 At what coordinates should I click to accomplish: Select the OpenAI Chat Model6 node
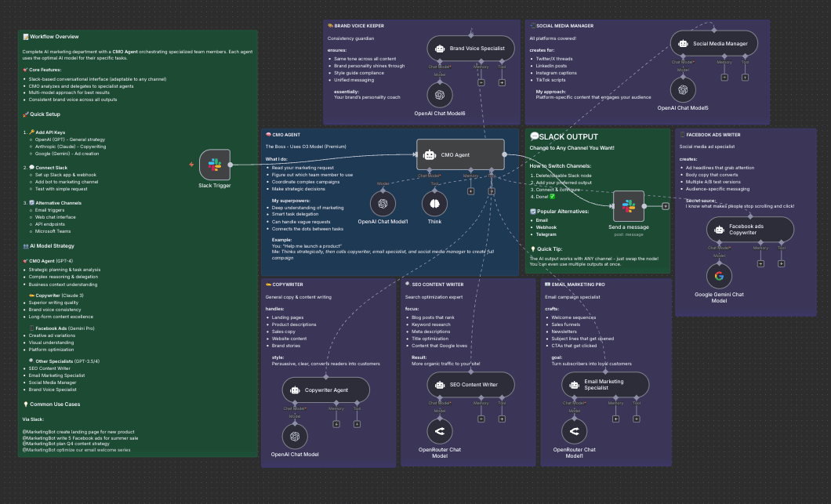point(439,96)
